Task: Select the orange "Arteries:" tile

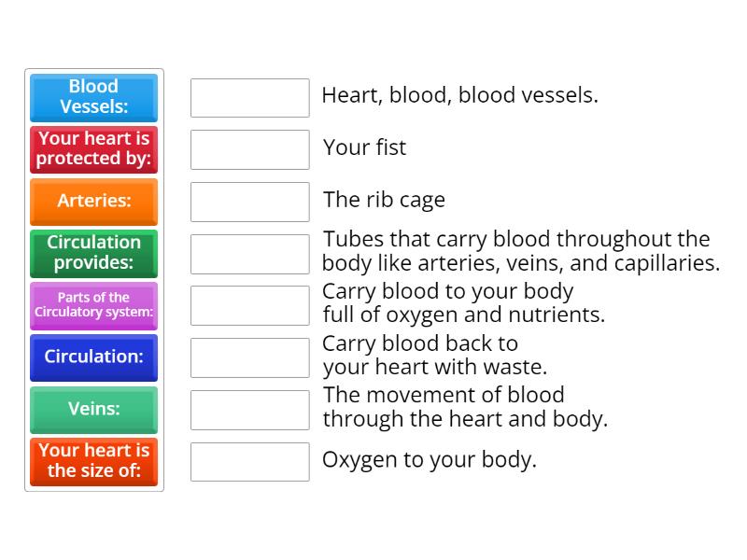Action: [x=93, y=202]
